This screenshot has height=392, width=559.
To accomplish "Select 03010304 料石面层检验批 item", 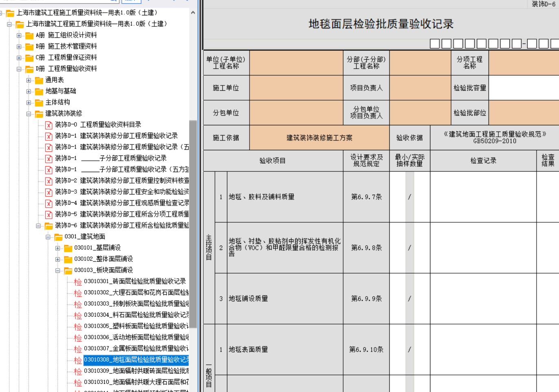I will [136, 315].
